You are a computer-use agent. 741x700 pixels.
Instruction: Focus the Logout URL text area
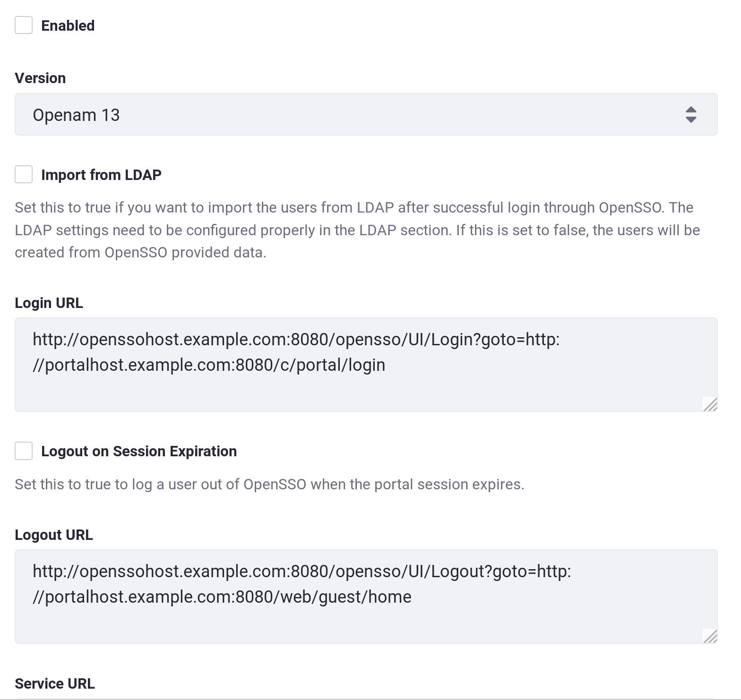point(366,597)
